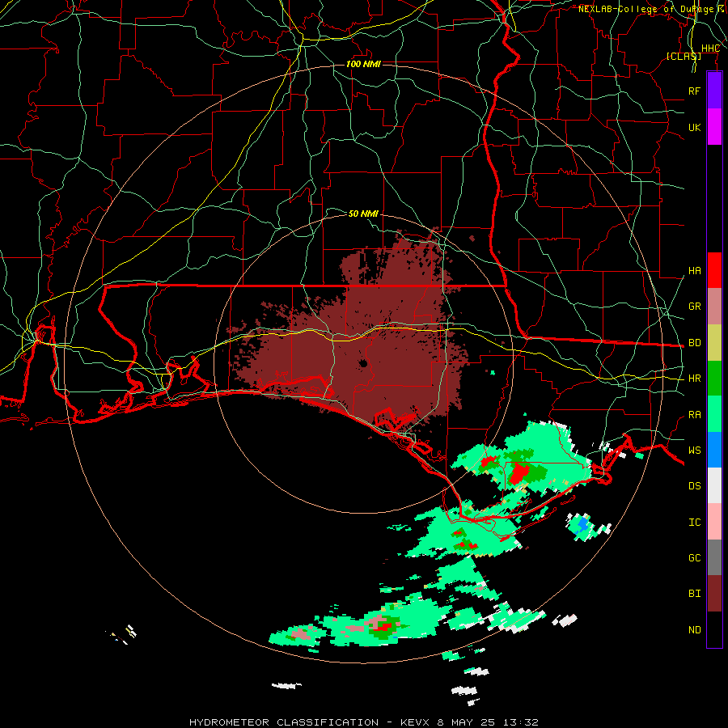Click the HHC product label
Viewport: 728px width, 728px height.
click(x=710, y=49)
